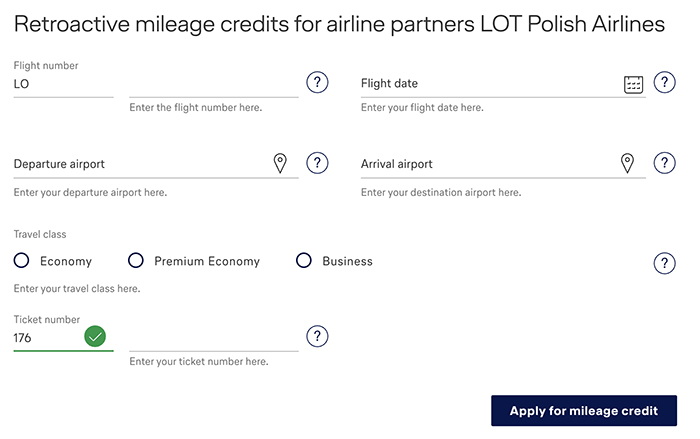Click the LO airline code field
700x439 pixels.
tap(63, 84)
